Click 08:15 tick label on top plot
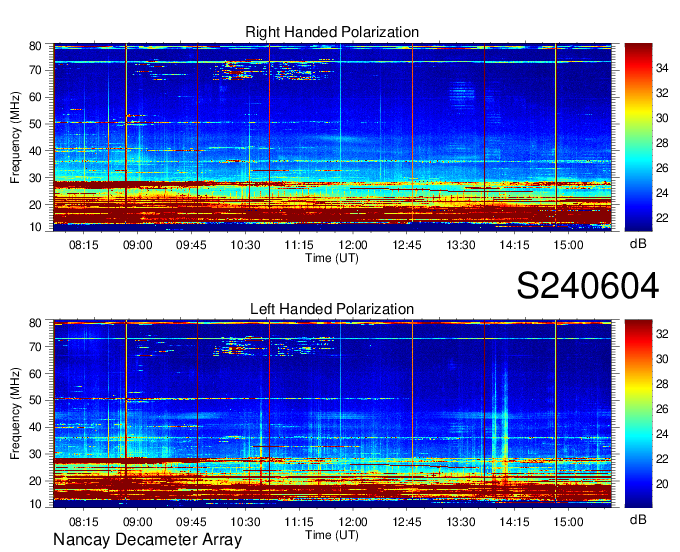 84,245
